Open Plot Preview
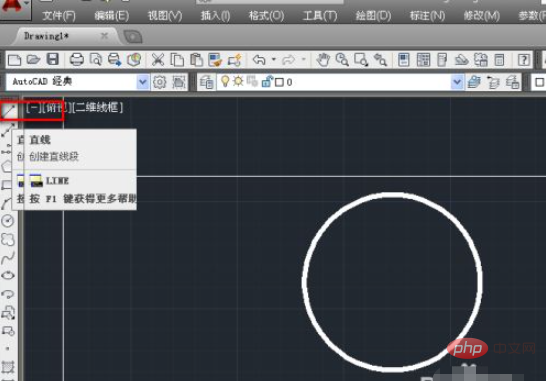546x381 pixels. click(95, 60)
